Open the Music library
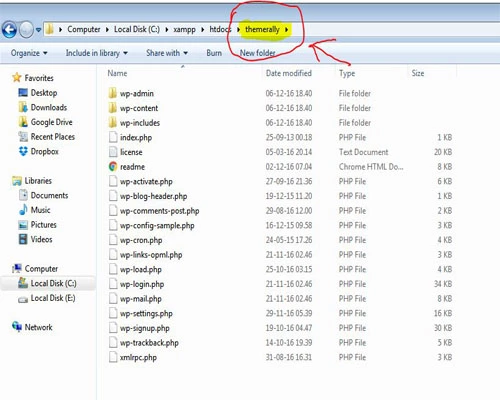Image resolution: width=500 pixels, height=400 pixels. coord(40,210)
